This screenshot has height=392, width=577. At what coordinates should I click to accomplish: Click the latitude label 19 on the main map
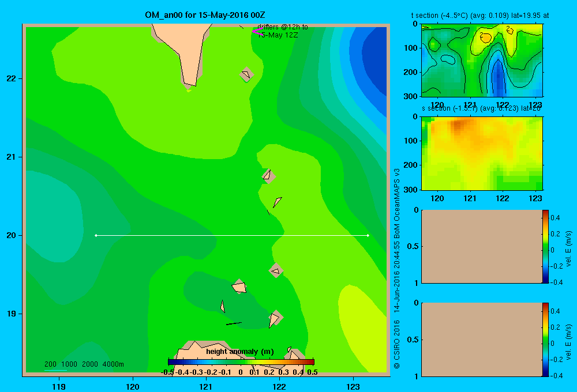(x=11, y=314)
